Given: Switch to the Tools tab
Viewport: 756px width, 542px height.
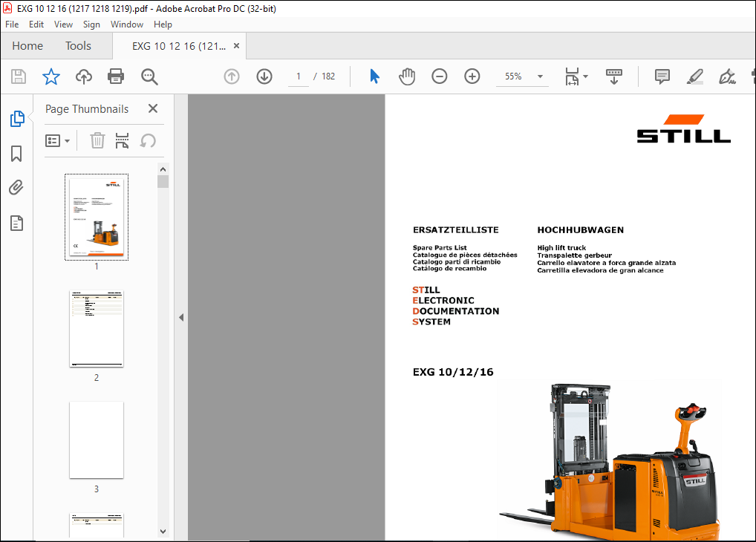Looking at the screenshot, I should 78,46.
